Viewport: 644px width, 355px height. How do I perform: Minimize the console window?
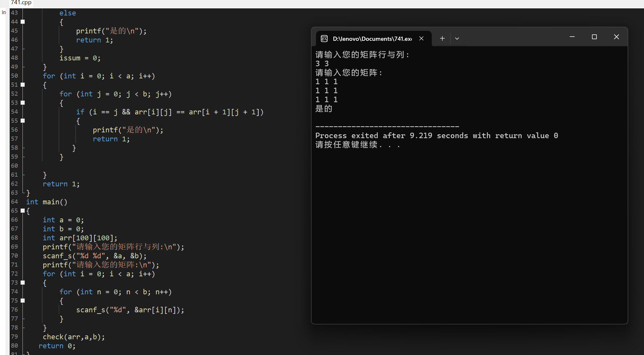tap(572, 37)
